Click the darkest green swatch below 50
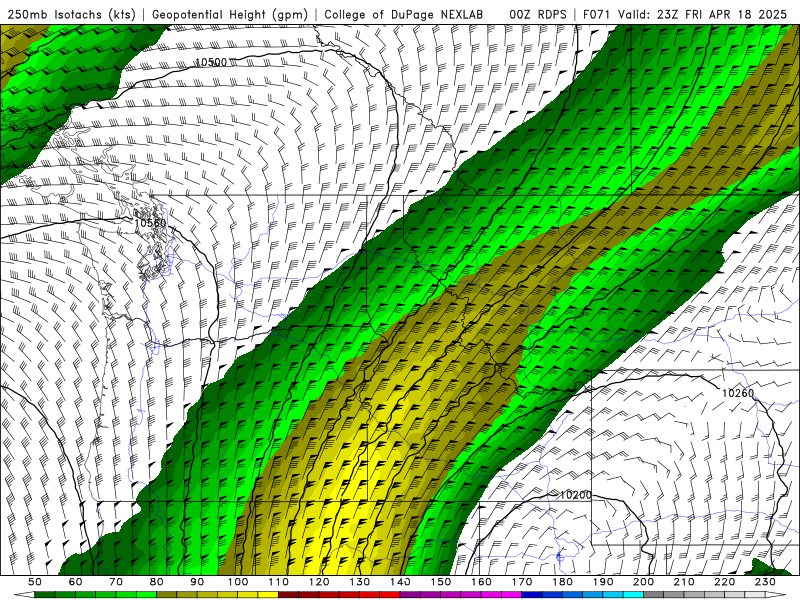Viewport: 800px width, 600px height. pos(45,595)
